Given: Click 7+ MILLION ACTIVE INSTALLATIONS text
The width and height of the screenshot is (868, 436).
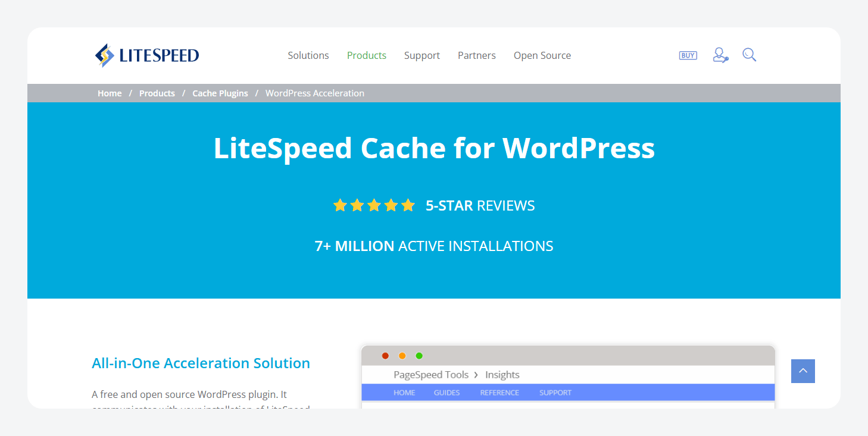Looking at the screenshot, I should (434, 246).
